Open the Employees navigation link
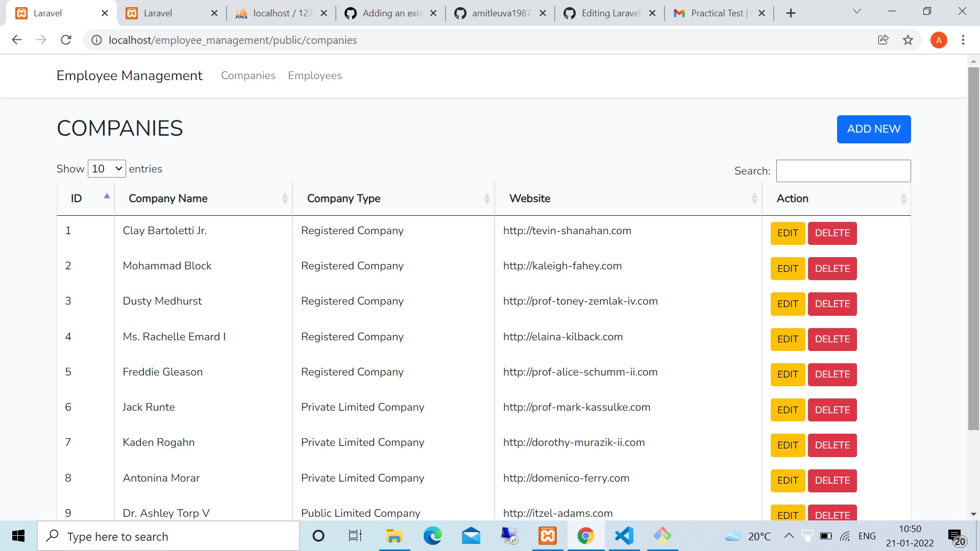Screen dimensions: 980x551 [x=314, y=76]
